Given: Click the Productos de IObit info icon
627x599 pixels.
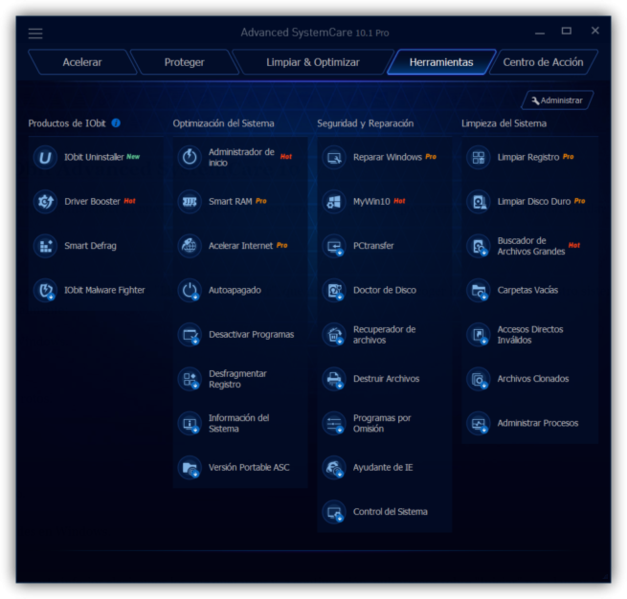Looking at the screenshot, I should tap(116, 123).
